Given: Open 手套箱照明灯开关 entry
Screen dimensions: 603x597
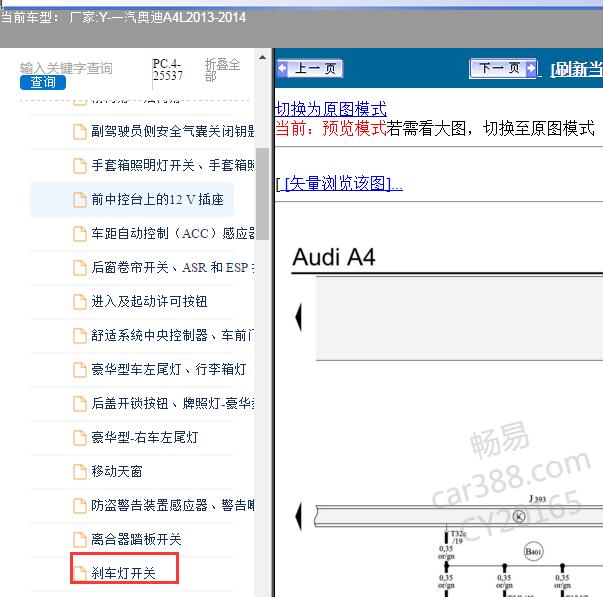Looking at the screenshot, I should coord(172,165).
